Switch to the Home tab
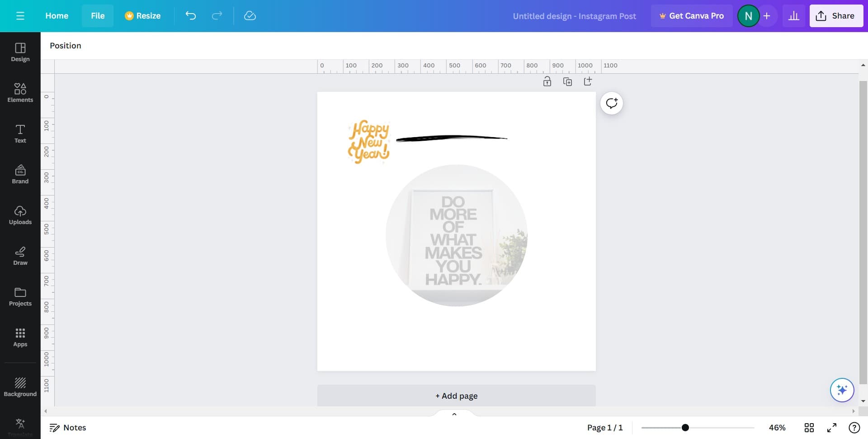868x439 pixels. pos(57,15)
